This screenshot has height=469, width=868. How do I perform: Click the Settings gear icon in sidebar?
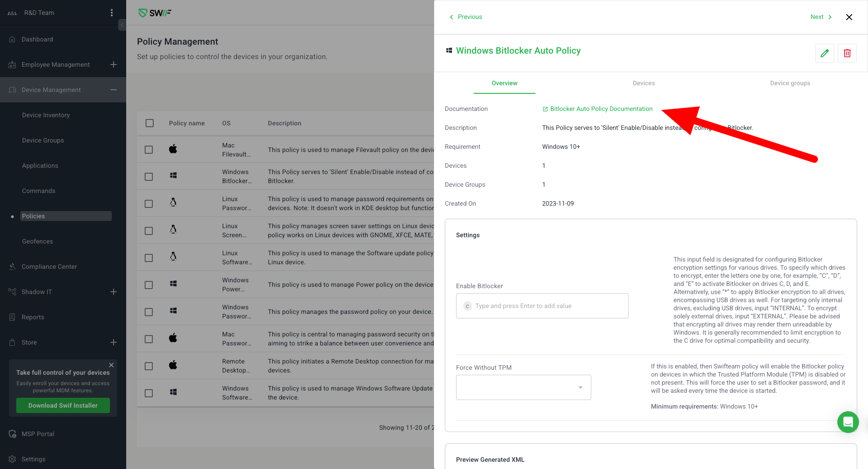click(12, 459)
